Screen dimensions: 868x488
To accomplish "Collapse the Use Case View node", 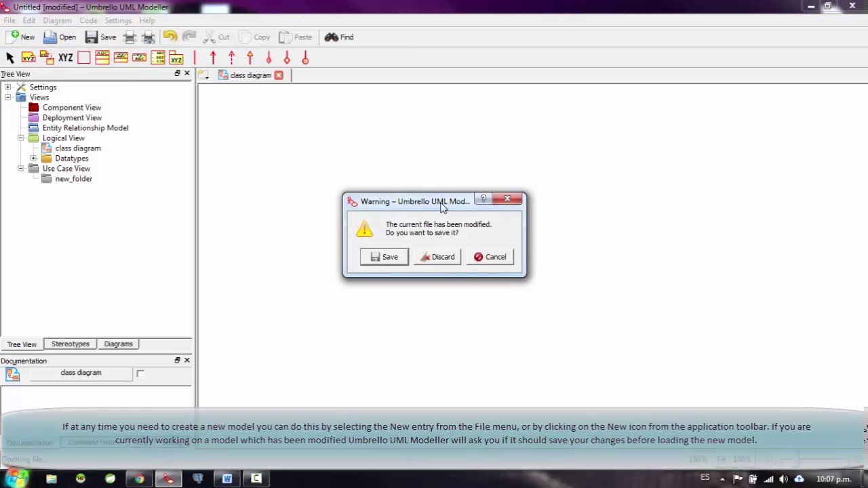I will (x=20, y=169).
